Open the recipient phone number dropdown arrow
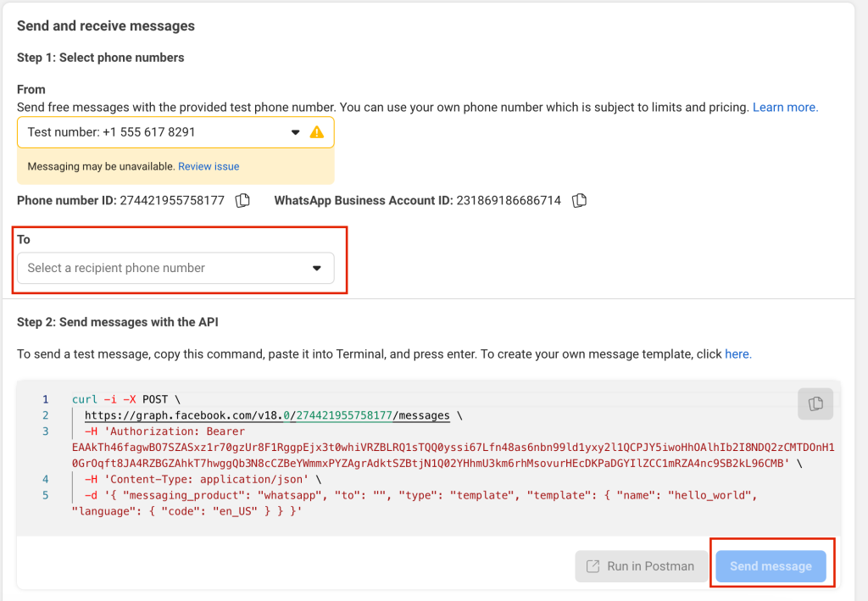This screenshot has height=601, width=868. click(317, 268)
